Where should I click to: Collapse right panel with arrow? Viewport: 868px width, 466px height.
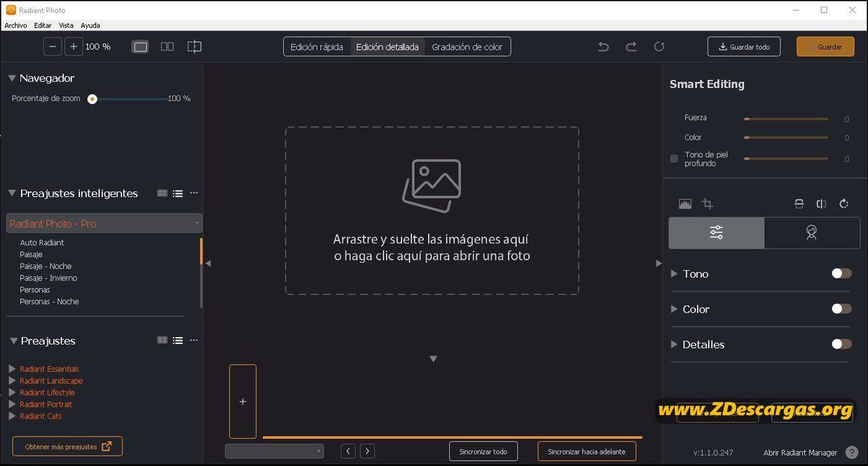(658, 263)
